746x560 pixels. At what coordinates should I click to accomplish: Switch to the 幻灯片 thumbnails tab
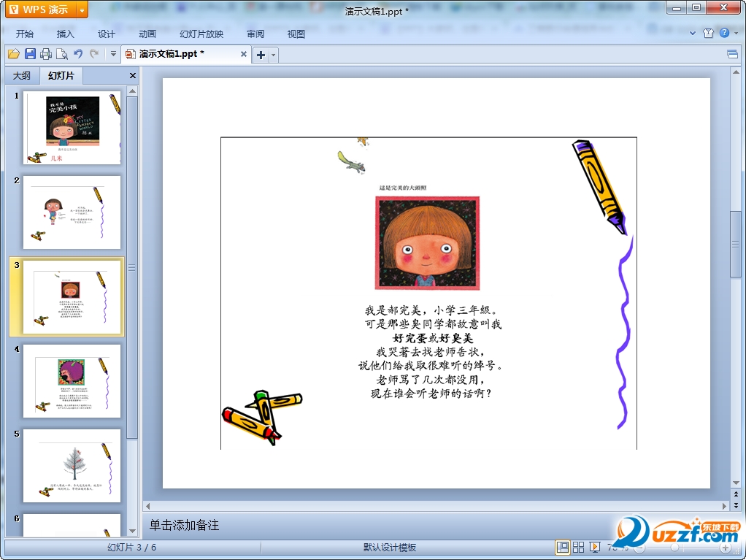[61, 76]
